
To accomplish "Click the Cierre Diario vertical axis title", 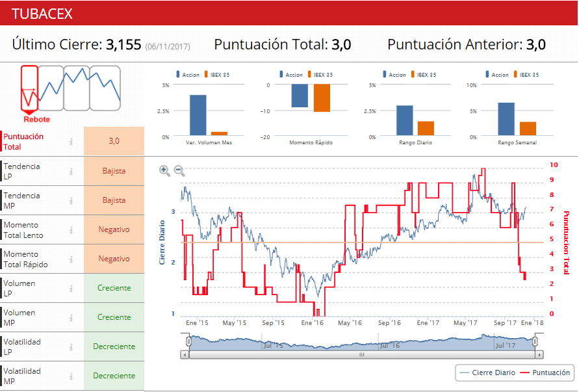I will pos(162,242).
